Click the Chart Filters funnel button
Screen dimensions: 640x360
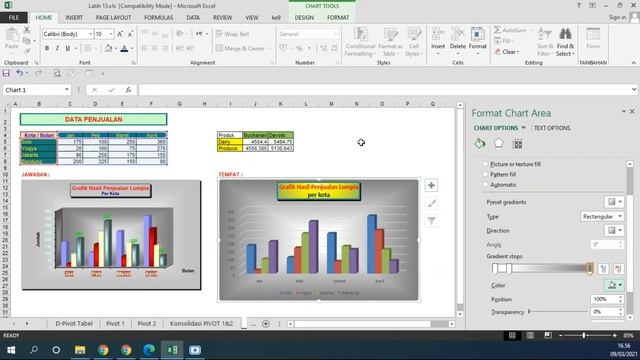click(431, 221)
